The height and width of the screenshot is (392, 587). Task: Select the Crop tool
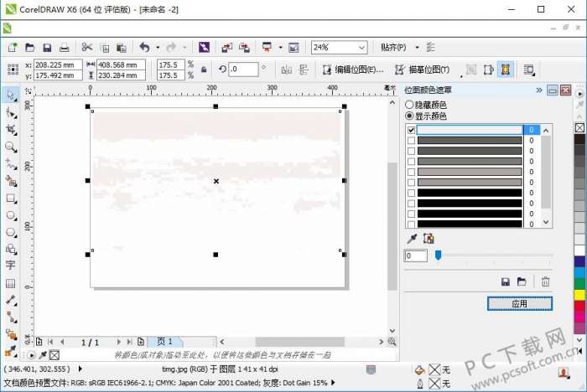point(11,130)
